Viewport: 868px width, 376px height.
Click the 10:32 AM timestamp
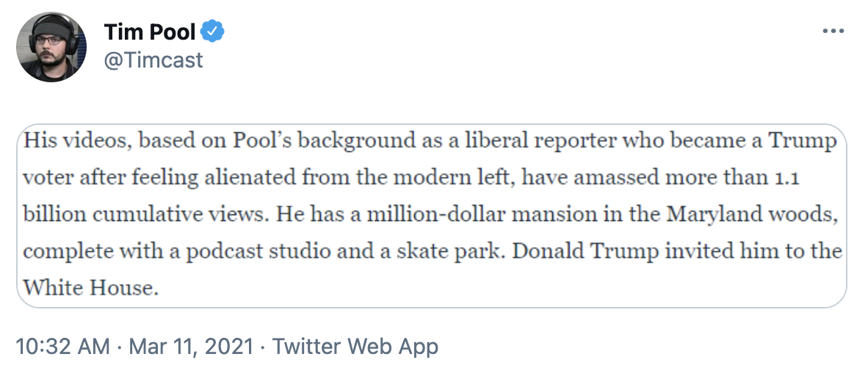click(62, 346)
